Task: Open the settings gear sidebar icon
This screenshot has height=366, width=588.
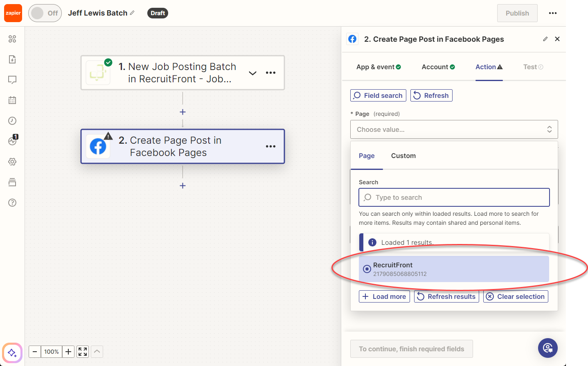Action: tap(12, 162)
